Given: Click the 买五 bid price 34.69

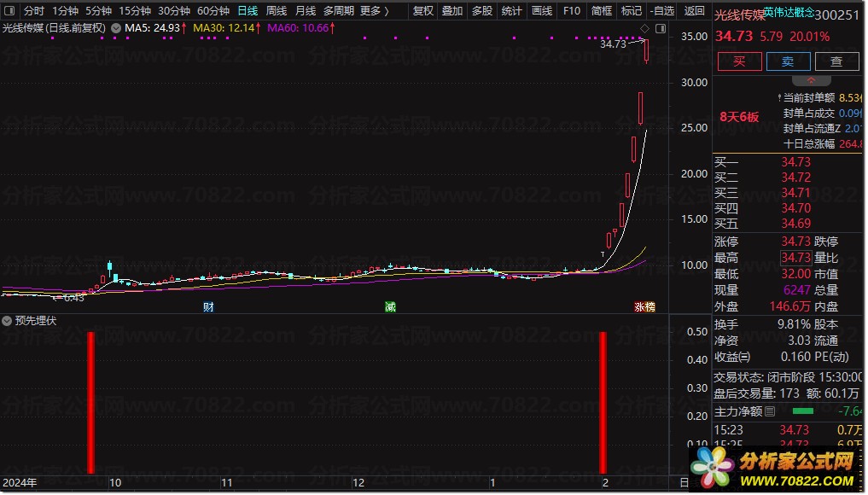Looking at the screenshot, I should click(x=795, y=224).
